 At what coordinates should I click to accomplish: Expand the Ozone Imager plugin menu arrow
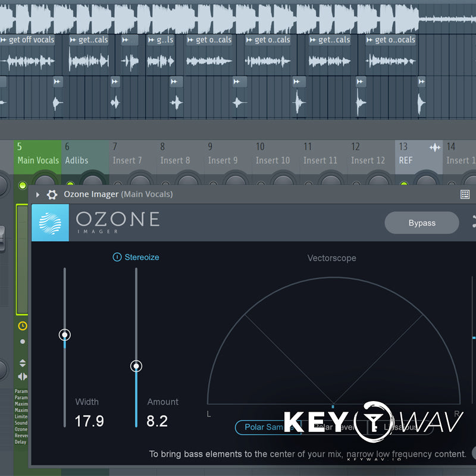(x=37, y=195)
